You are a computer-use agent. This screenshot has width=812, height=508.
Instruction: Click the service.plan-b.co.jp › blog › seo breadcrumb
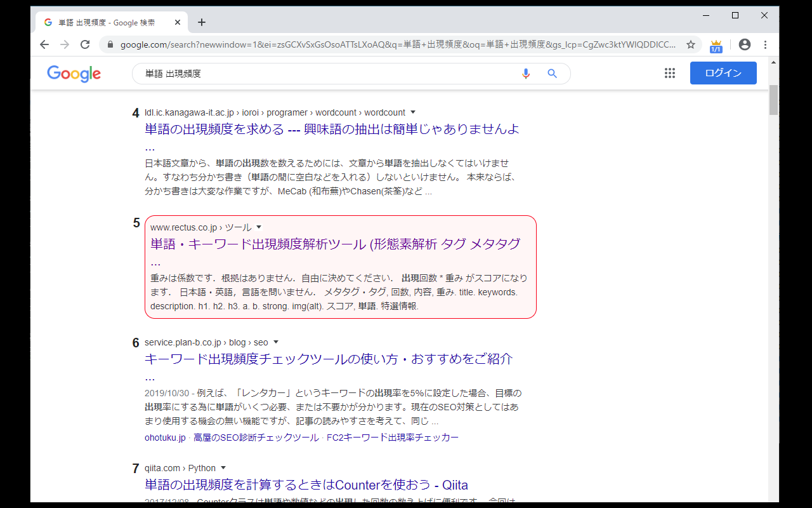[206, 342]
